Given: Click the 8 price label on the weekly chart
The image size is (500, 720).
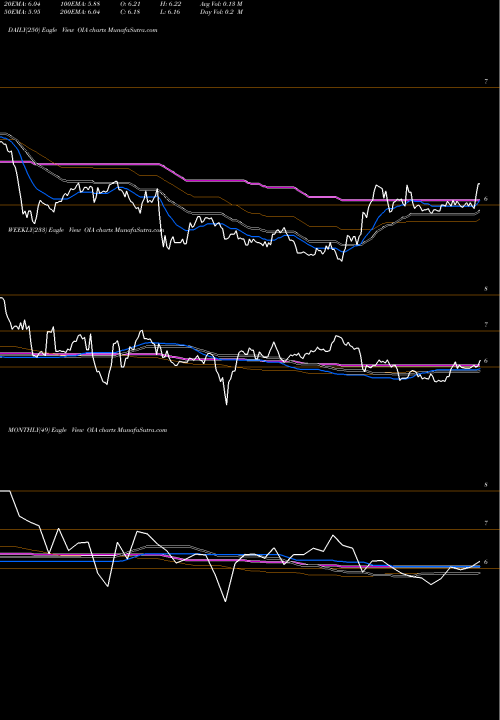Looking at the screenshot, I should pyautogui.click(x=486, y=289).
